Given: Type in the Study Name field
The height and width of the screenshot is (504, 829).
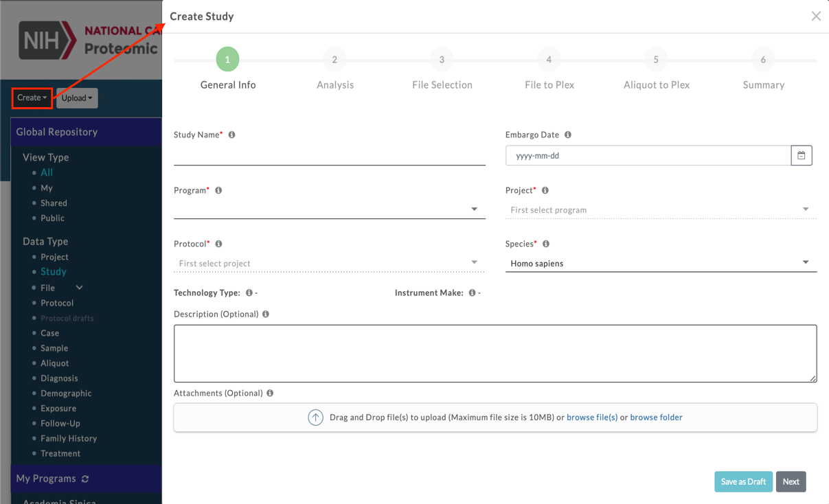Looking at the screenshot, I should tap(329, 156).
